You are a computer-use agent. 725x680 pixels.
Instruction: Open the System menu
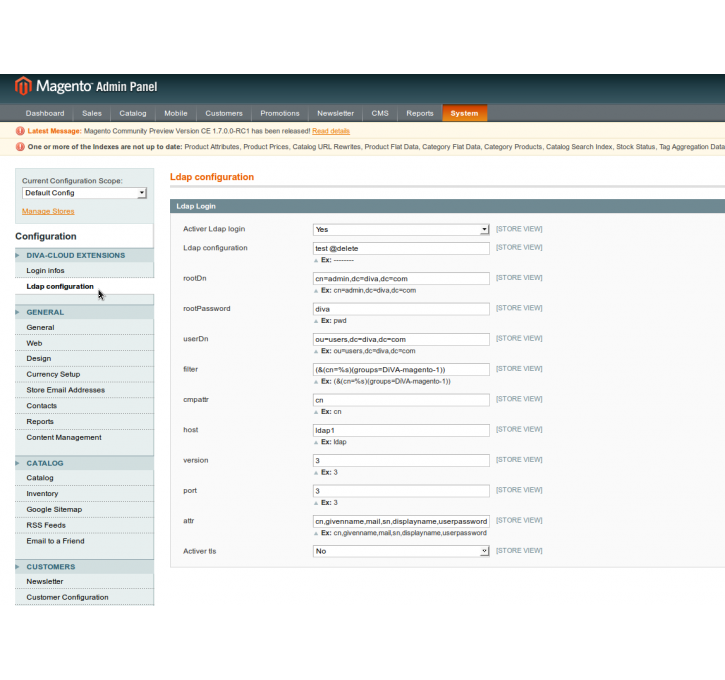click(464, 113)
